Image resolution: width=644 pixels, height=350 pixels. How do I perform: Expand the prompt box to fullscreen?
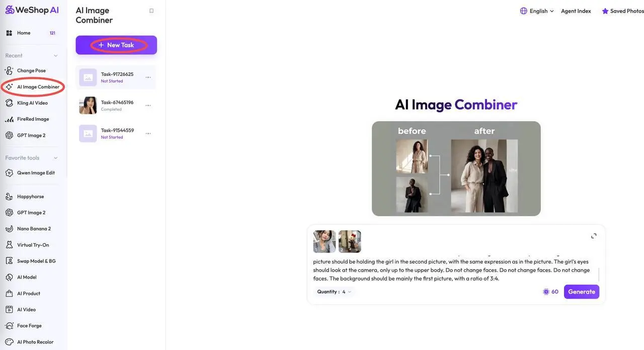point(594,236)
